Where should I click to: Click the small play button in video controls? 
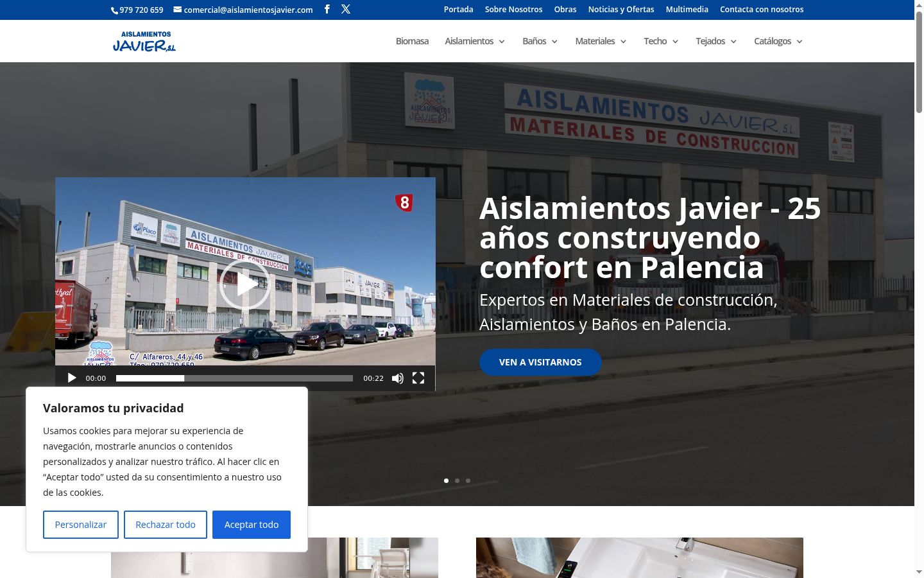click(72, 378)
